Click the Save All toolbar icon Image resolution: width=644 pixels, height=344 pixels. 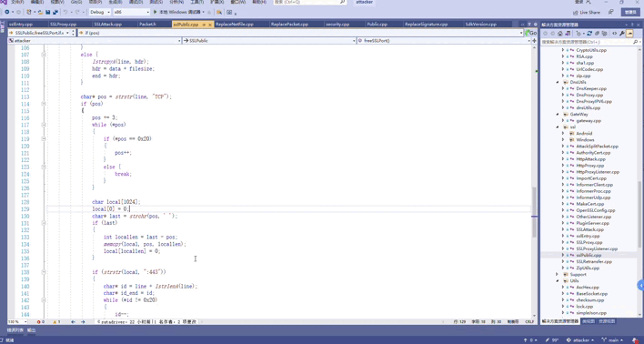point(55,12)
